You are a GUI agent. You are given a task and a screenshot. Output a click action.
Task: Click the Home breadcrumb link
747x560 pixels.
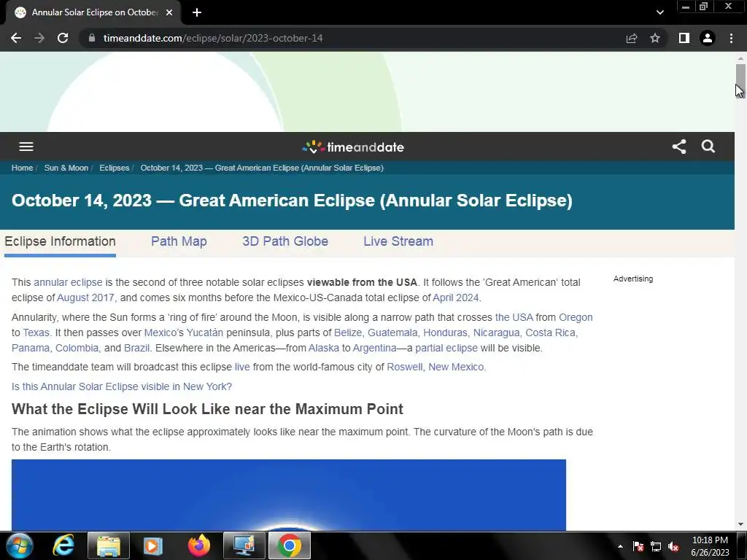22,168
